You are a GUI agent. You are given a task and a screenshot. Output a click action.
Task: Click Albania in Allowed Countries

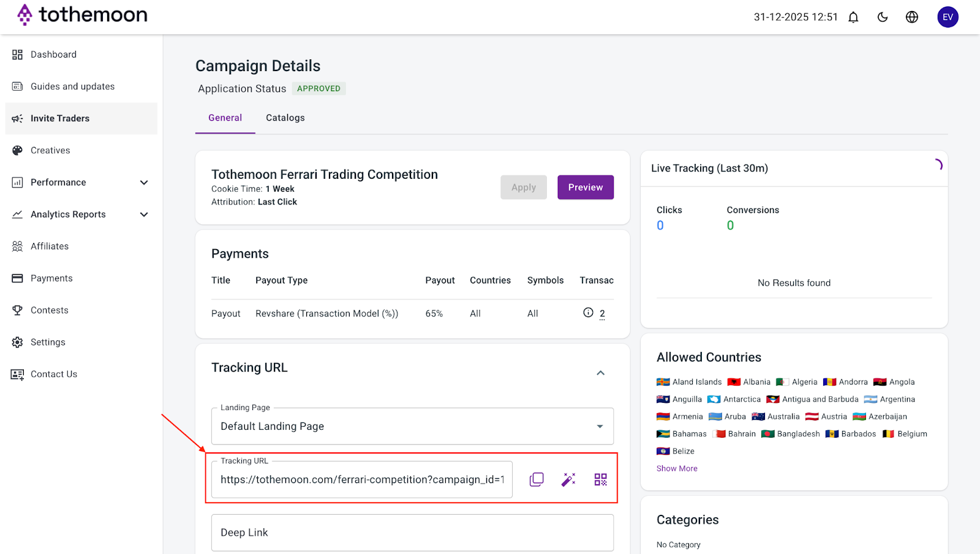748,382
